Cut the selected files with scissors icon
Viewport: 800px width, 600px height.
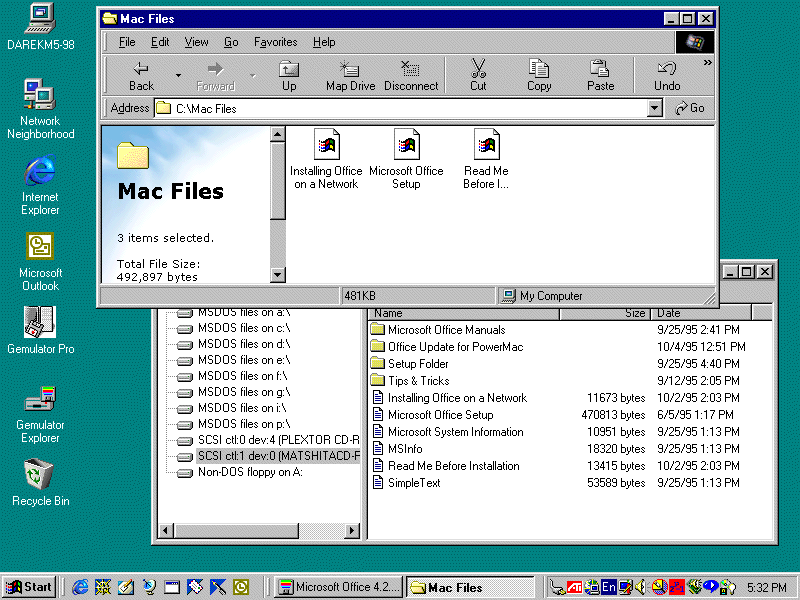(478, 76)
